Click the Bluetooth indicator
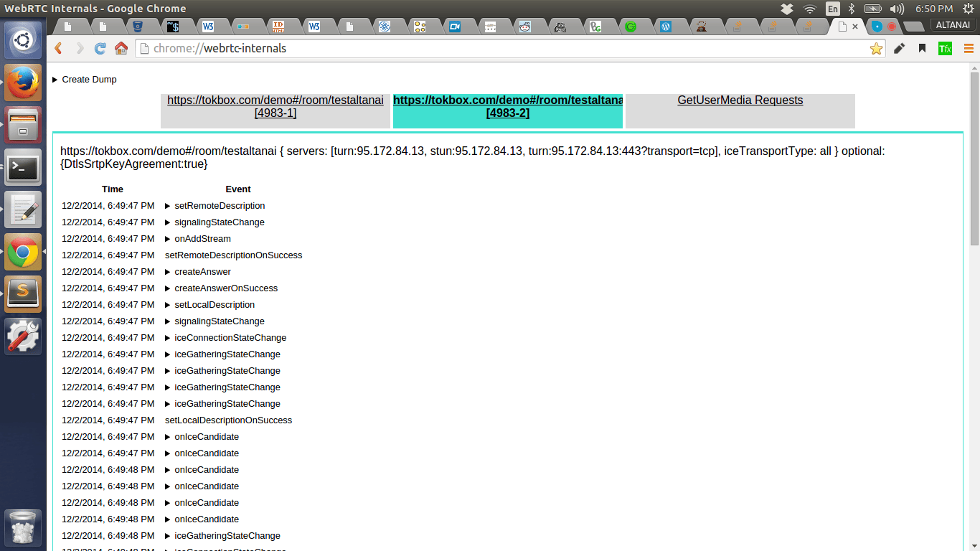The image size is (980, 551). click(x=852, y=9)
